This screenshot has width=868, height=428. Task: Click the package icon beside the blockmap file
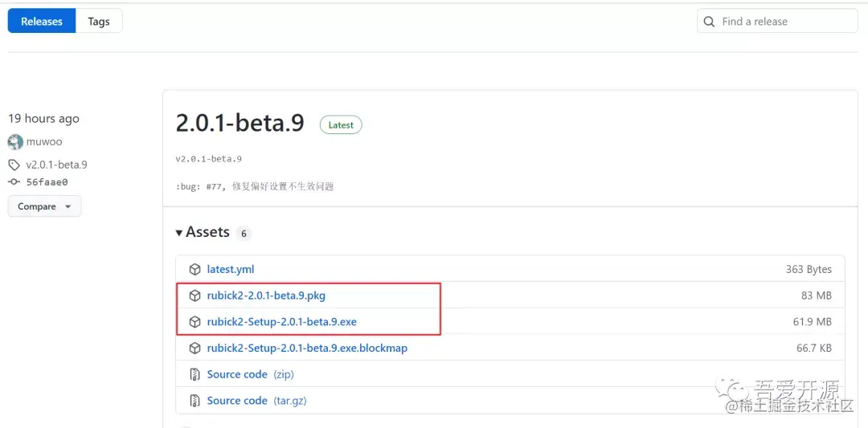(x=194, y=349)
